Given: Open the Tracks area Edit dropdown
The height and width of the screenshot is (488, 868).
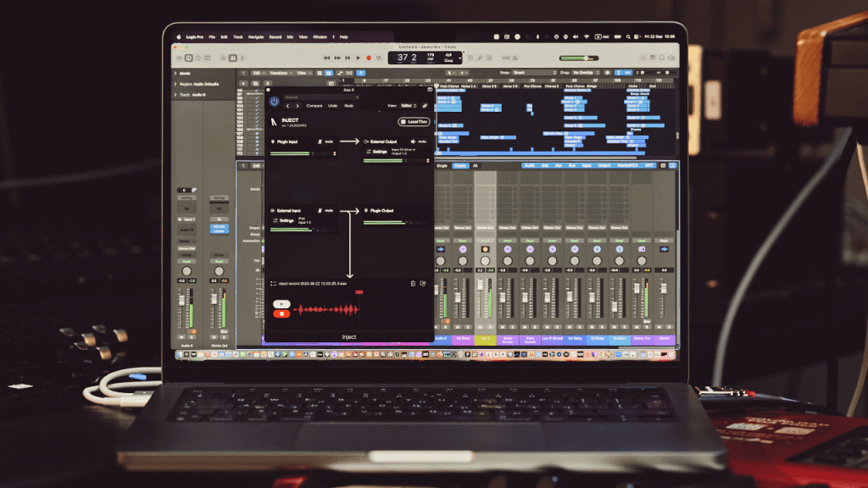Looking at the screenshot, I should click(258, 73).
